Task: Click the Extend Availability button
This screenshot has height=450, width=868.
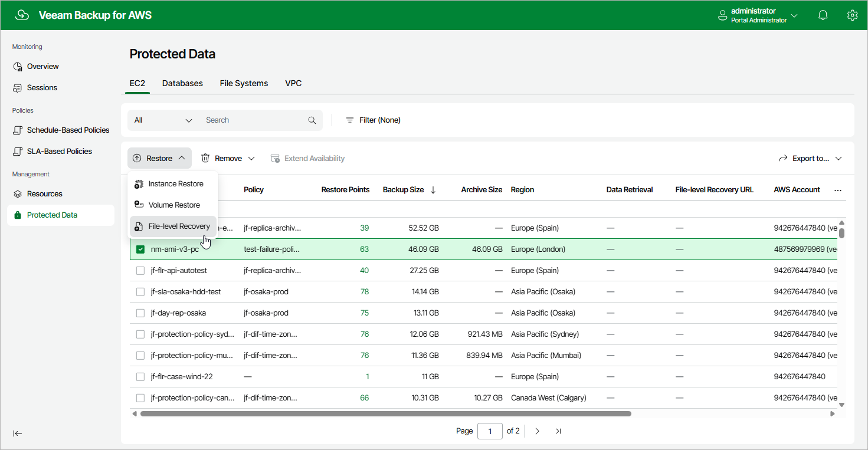Action: pos(307,159)
